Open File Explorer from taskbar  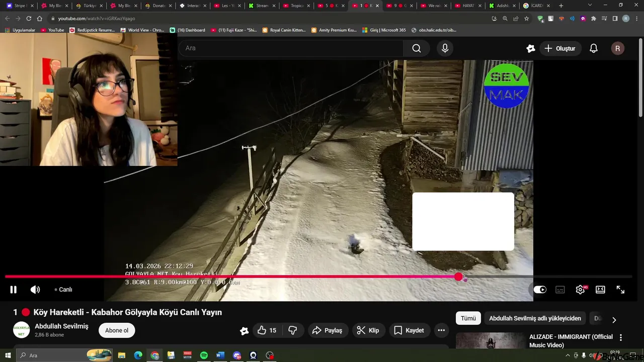122,355
